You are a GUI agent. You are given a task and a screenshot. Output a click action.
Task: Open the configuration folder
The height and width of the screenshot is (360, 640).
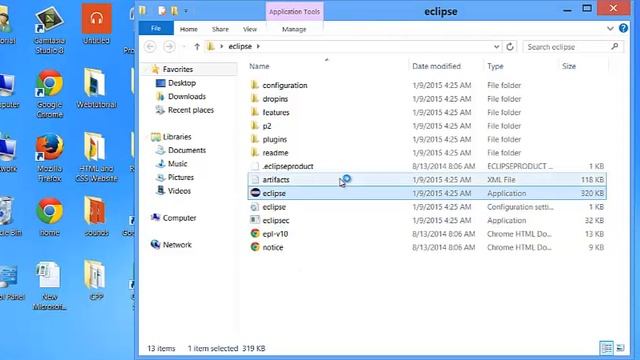pyautogui.click(x=284, y=85)
